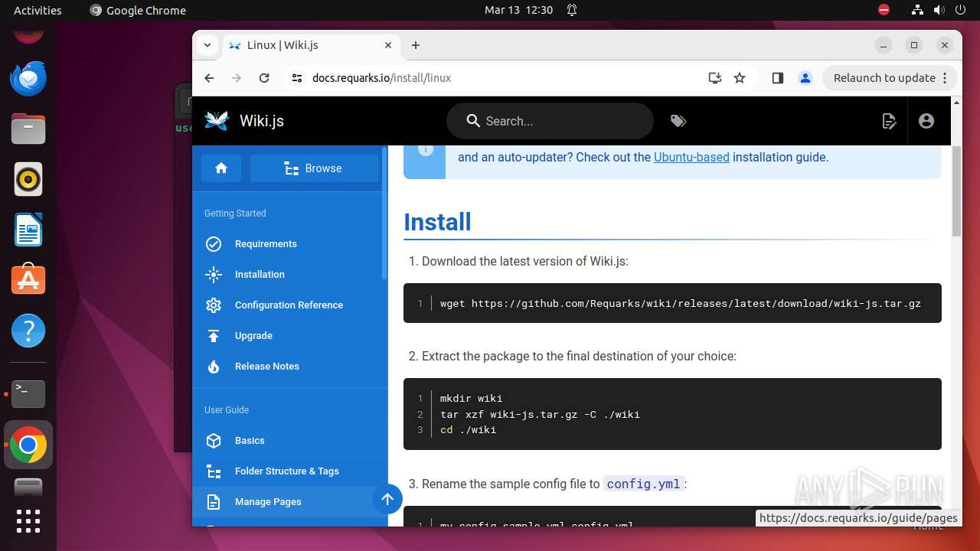980x551 pixels.
Task: Click the wget download command code block
Action: [x=672, y=303]
